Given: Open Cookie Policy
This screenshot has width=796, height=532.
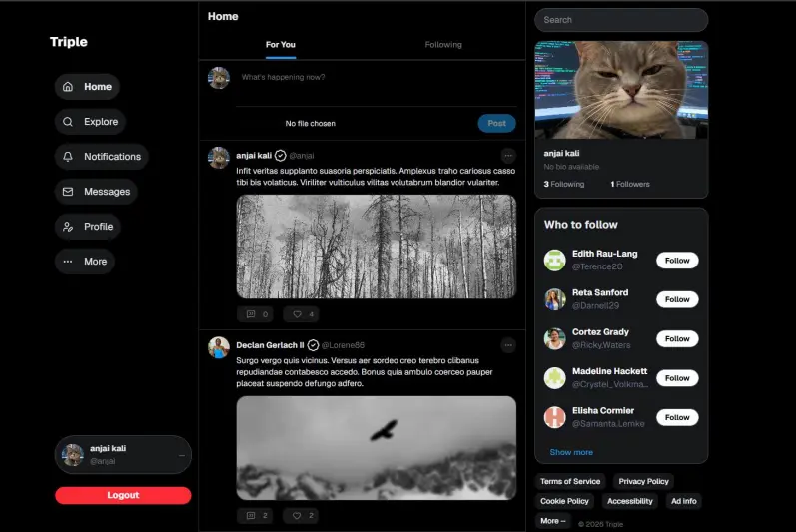Looking at the screenshot, I should [x=564, y=502].
